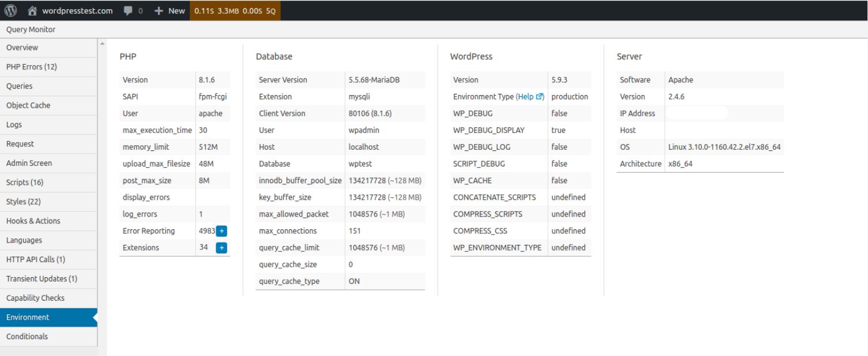The height and width of the screenshot is (356, 868).
Task: Open Query Monitor stats in admin bar
Action: pos(235,10)
